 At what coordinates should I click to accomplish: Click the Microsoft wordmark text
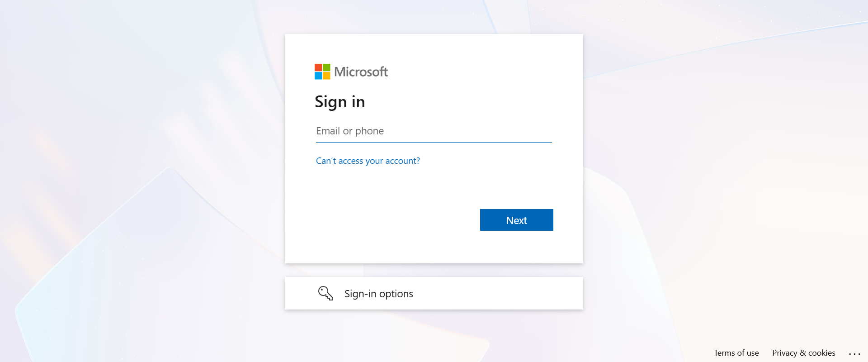point(361,71)
